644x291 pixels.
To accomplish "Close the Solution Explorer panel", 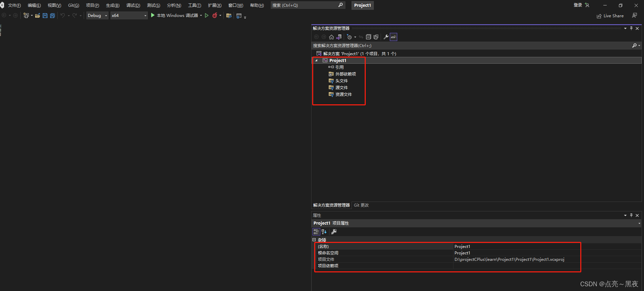I will [x=637, y=28].
